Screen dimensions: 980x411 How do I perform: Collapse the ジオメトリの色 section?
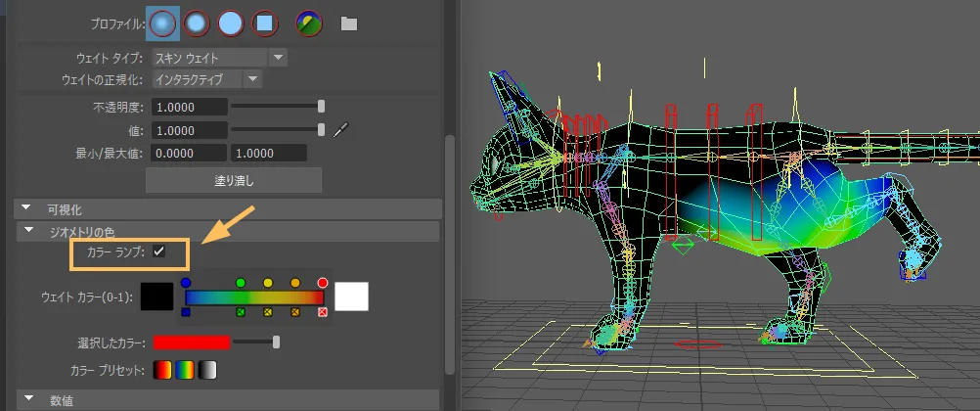[x=28, y=231]
